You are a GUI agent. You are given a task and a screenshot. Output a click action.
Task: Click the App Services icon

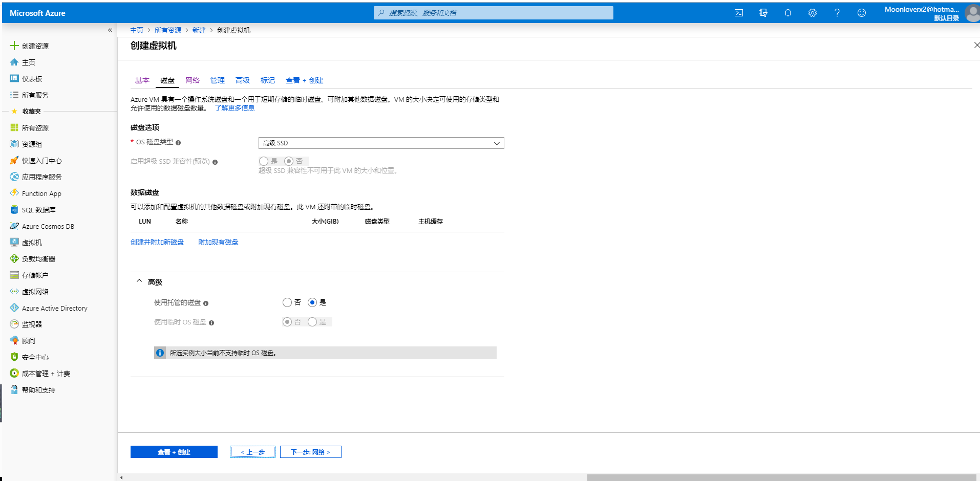(14, 177)
